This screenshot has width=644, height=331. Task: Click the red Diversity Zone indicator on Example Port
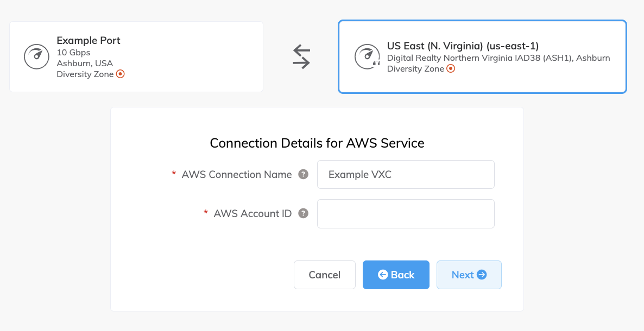(121, 74)
